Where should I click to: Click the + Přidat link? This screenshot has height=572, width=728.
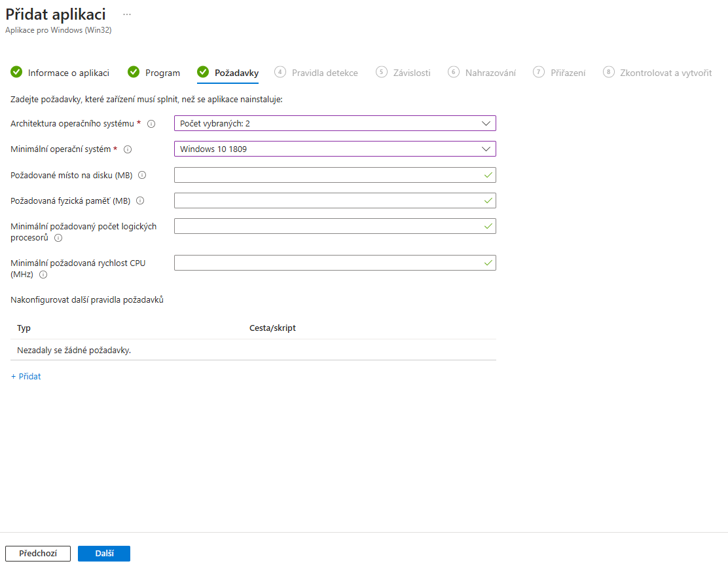[26, 376]
